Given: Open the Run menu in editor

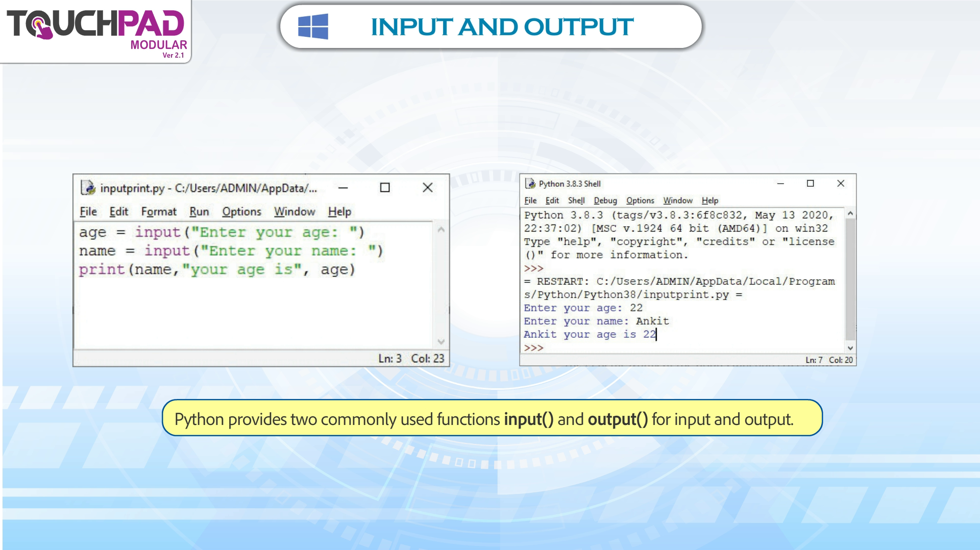Looking at the screenshot, I should (x=199, y=212).
